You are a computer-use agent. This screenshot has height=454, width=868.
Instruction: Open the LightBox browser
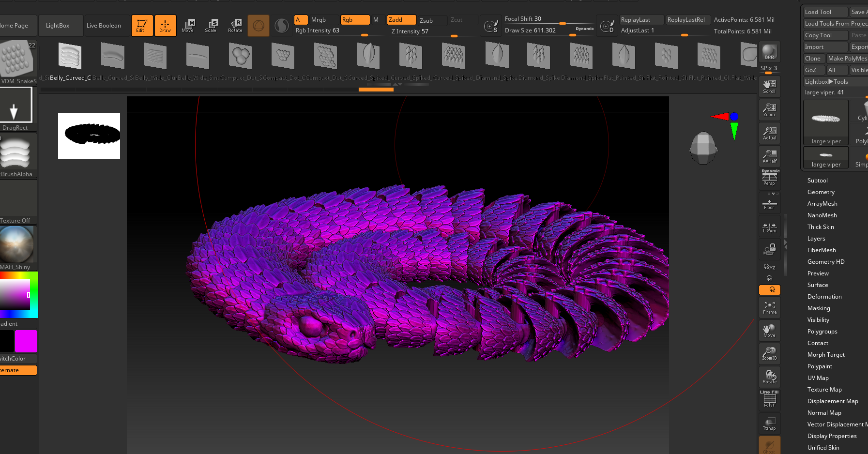[58, 26]
